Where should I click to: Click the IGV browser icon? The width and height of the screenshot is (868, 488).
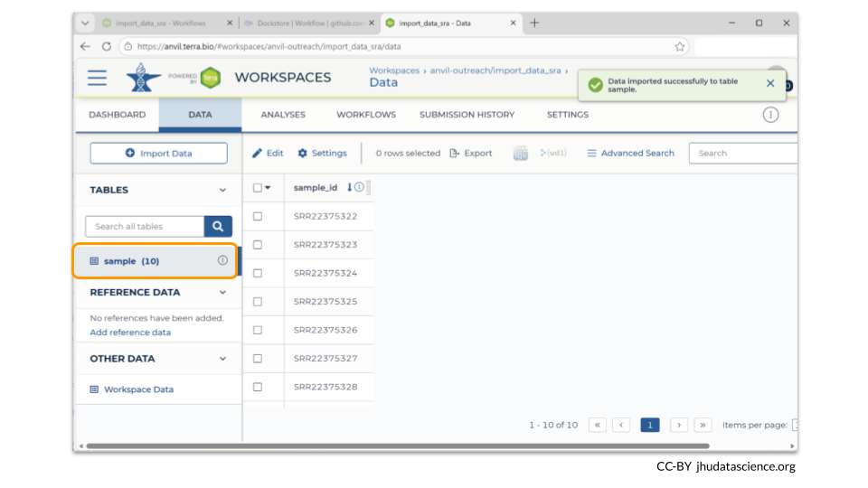pyautogui.click(x=521, y=154)
